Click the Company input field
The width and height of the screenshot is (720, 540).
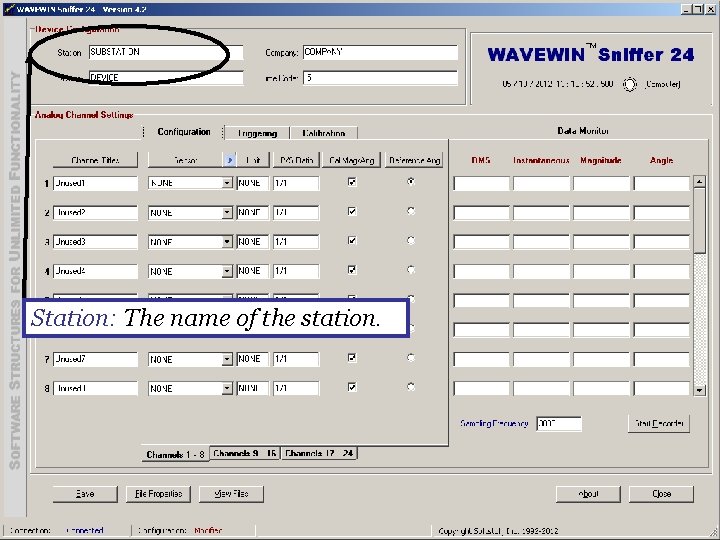(x=380, y=52)
